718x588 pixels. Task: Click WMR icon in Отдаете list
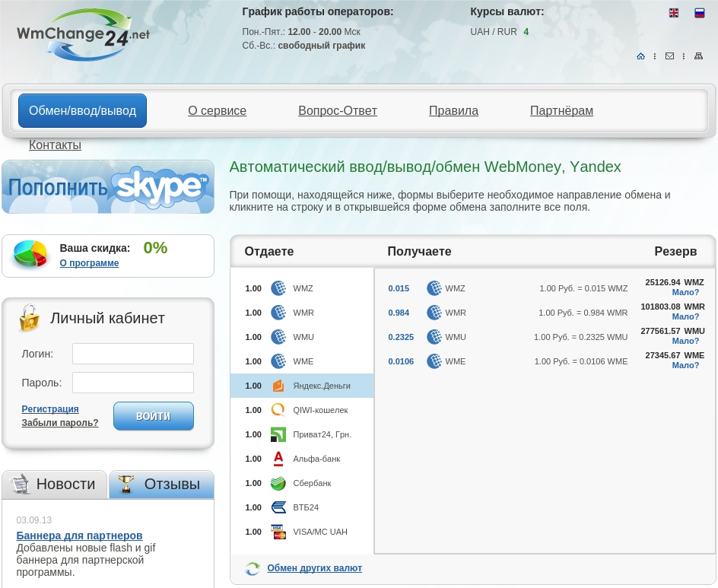pyautogui.click(x=278, y=313)
